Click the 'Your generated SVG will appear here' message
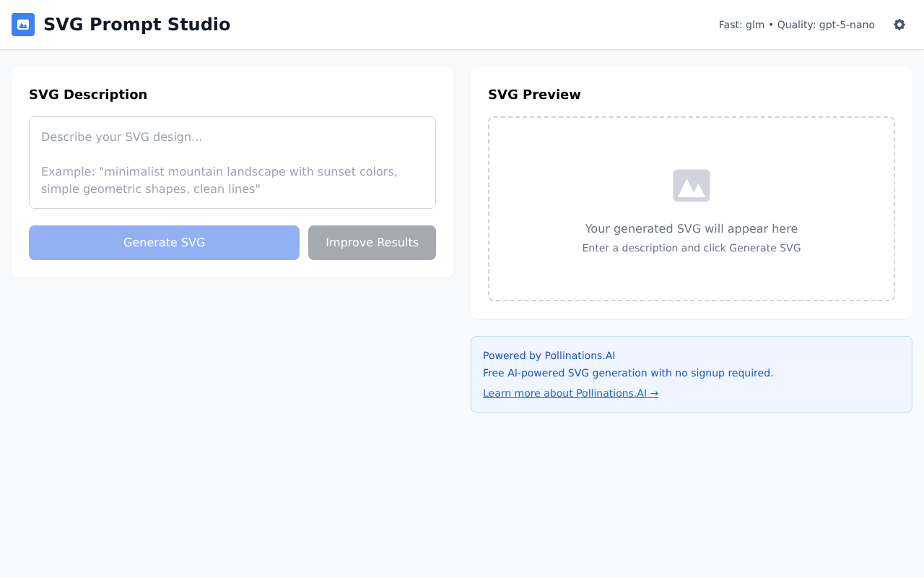 pyautogui.click(x=691, y=228)
